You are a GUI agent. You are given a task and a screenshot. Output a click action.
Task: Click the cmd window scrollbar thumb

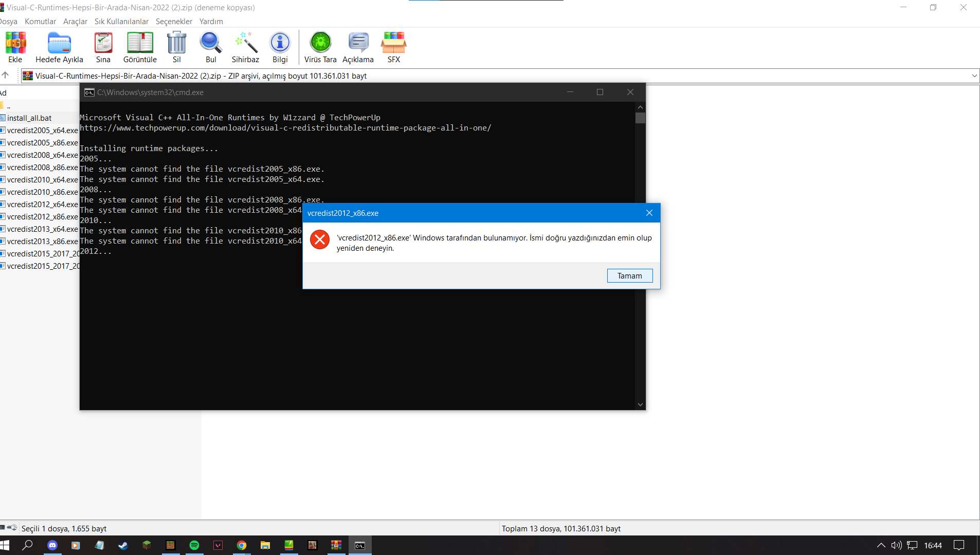(x=640, y=118)
